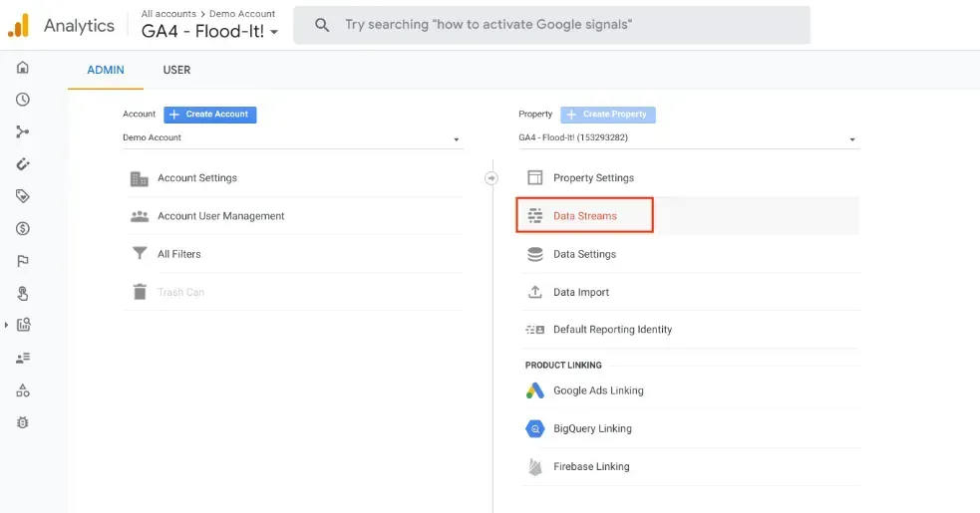The image size is (980, 513).
Task: Expand the Demo Account dropdown
Action: pyautogui.click(x=292, y=138)
